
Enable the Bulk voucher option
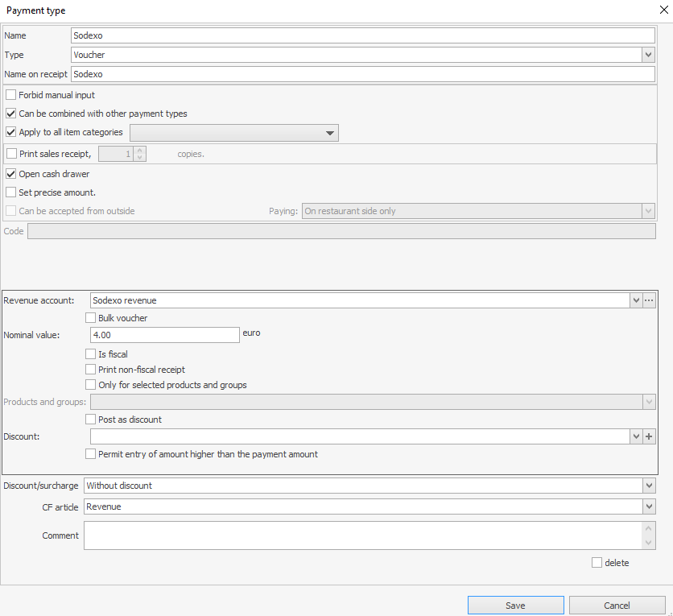91,318
